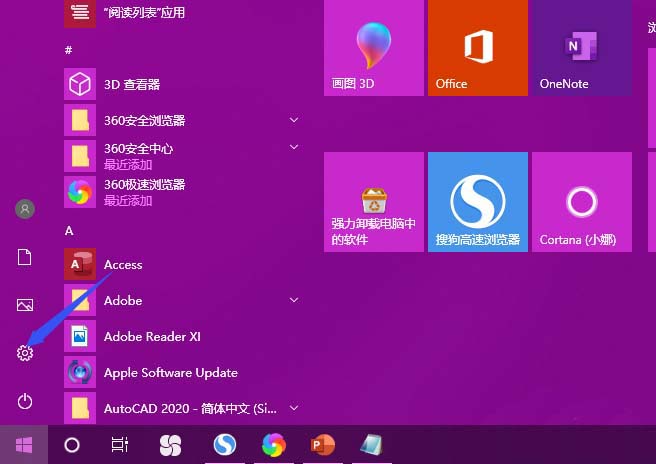This screenshot has width=656, height=464.
Task: Open the Office tile
Action: (x=478, y=47)
